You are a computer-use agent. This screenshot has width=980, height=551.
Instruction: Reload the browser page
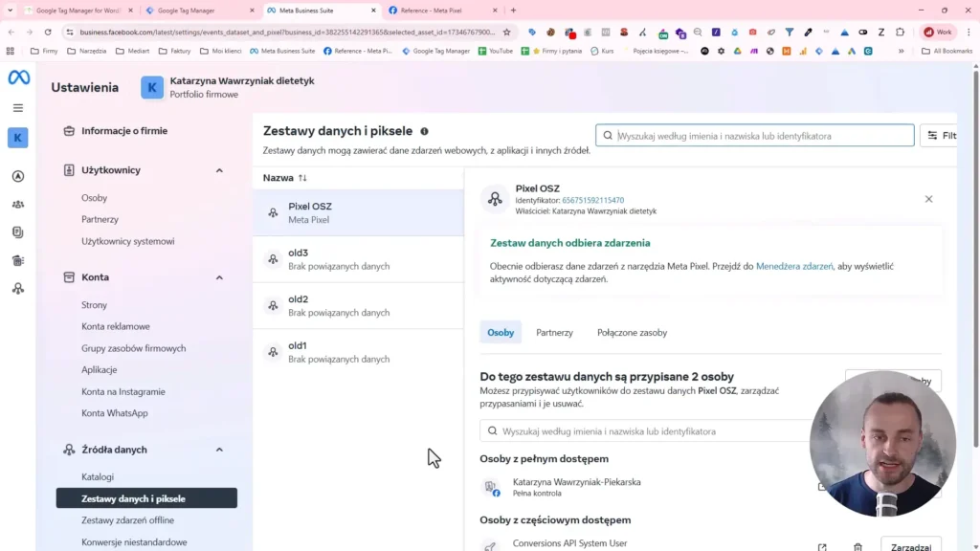pyautogui.click(x=48, y=32)
